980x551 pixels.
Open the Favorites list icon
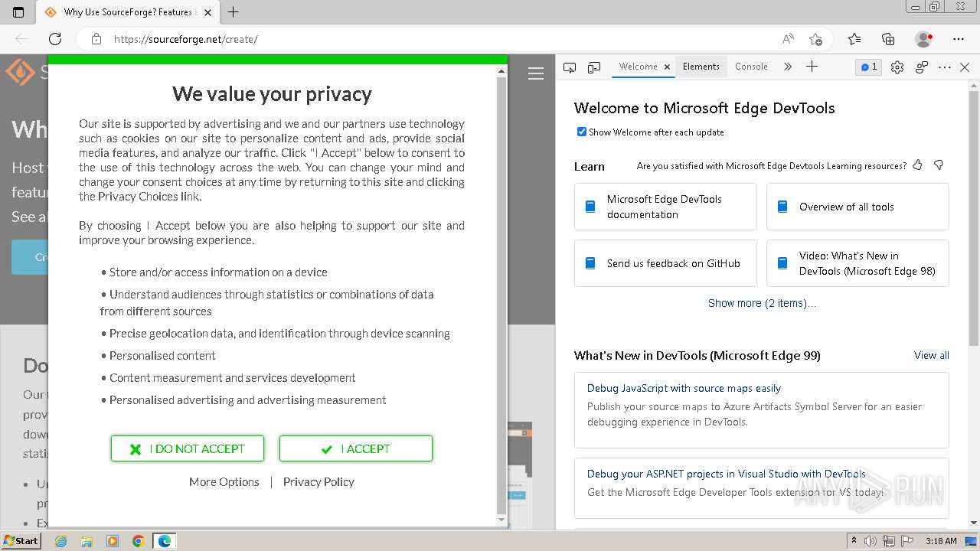pos(854,39)
